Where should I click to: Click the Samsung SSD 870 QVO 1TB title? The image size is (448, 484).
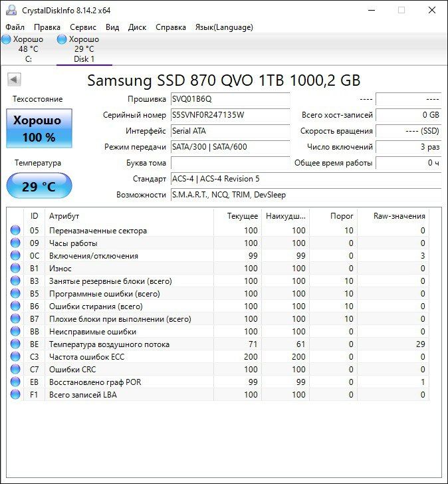coord(224,80)
